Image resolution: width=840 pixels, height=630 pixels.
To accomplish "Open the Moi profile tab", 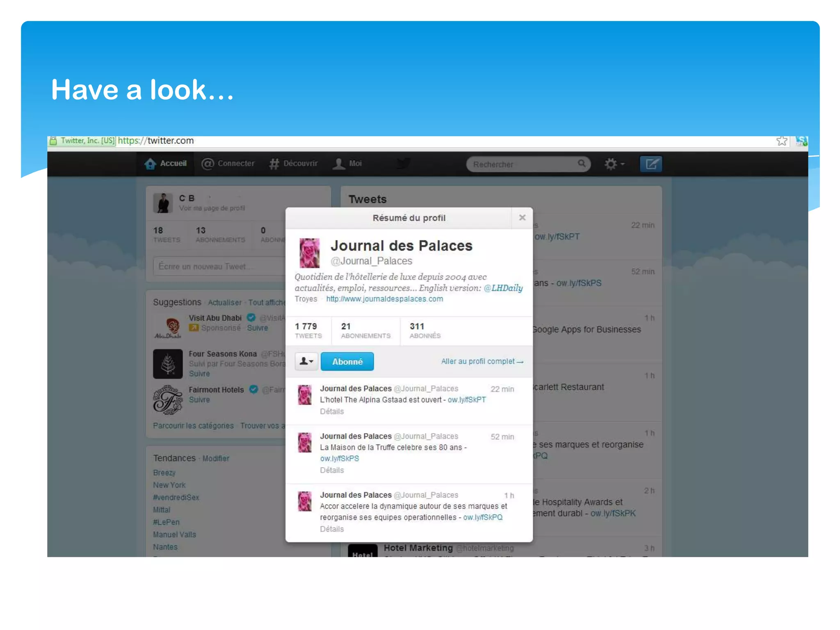I will pos(347,164).
